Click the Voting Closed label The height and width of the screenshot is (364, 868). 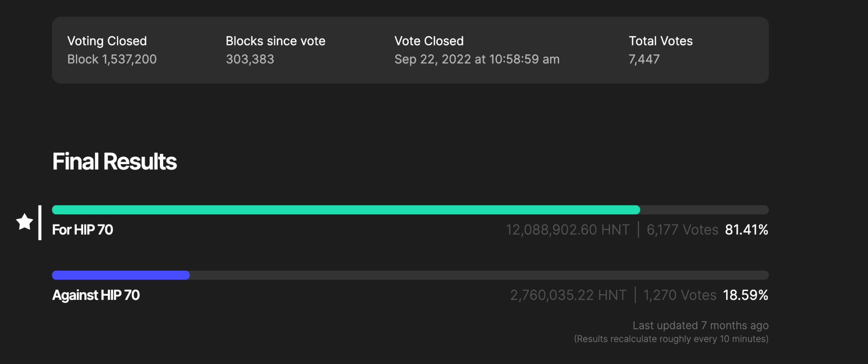(x=107, y=41)
